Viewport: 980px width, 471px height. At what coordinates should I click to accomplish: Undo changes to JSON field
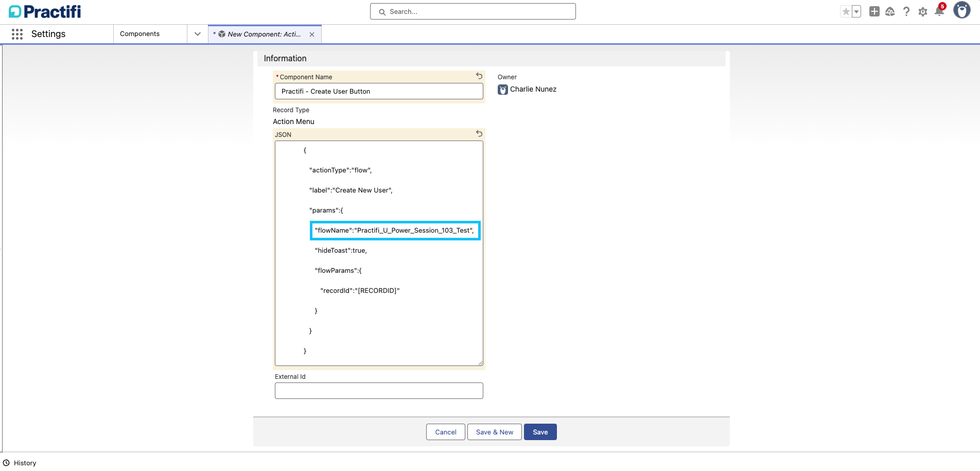click(479, 134)
